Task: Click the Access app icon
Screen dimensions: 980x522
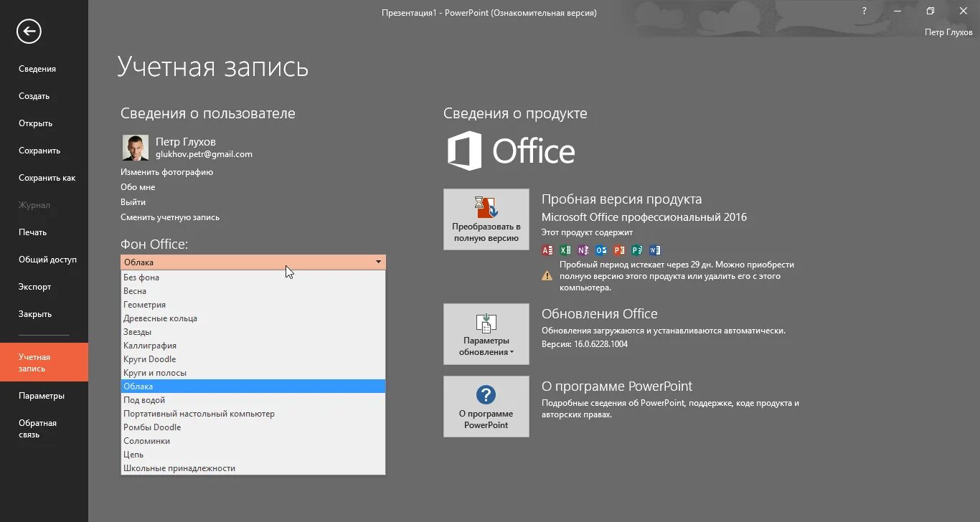Action: pos(547,250)
